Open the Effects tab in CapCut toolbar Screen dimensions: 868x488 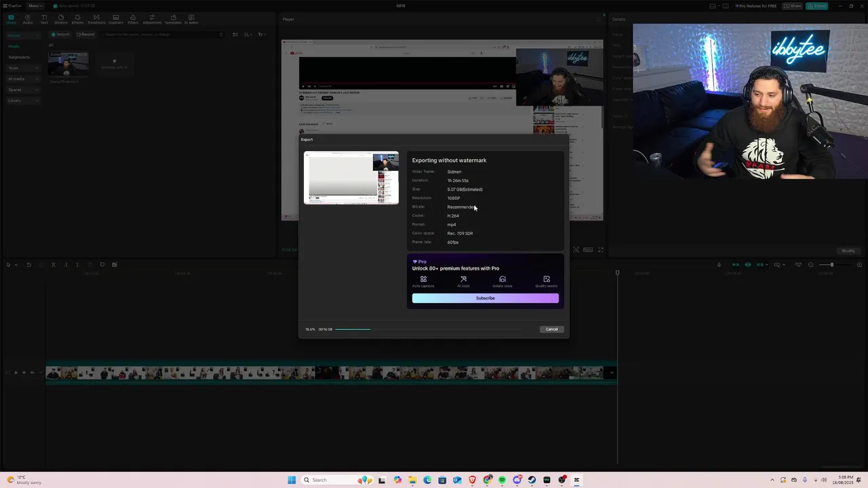pos(77,19)
